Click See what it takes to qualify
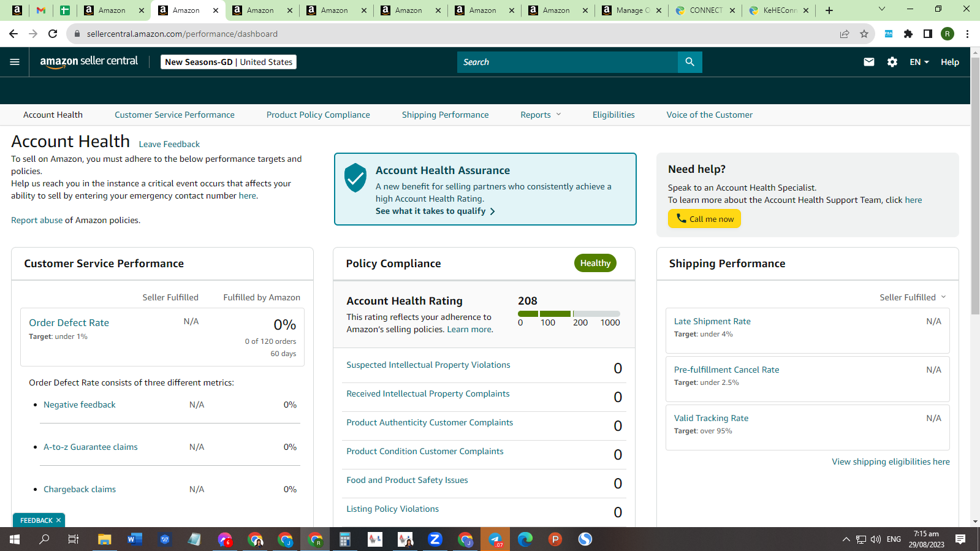Viewport: 980px width, 551px height. (x=435, y=211)
